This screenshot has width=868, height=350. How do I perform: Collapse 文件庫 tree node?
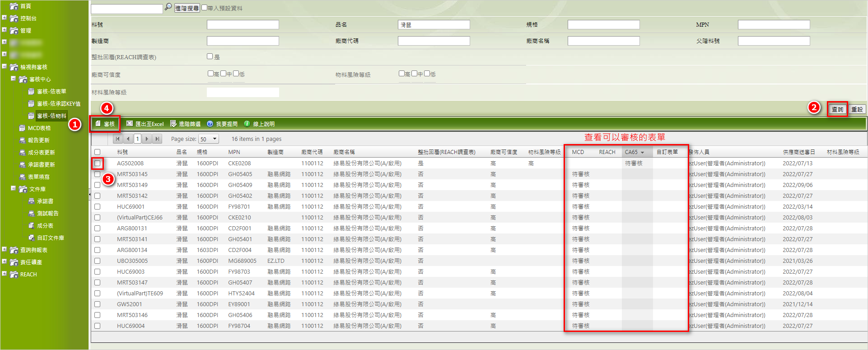13,188
